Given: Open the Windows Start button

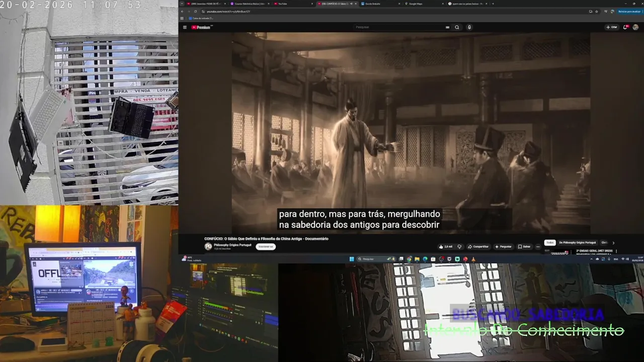Looking at the screenshot, I should pos(352,259).
